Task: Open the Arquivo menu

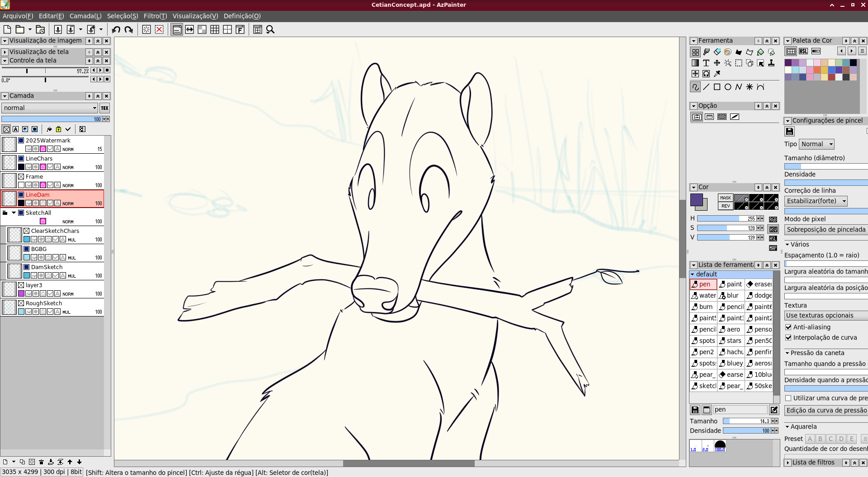Action: (18, 16)
